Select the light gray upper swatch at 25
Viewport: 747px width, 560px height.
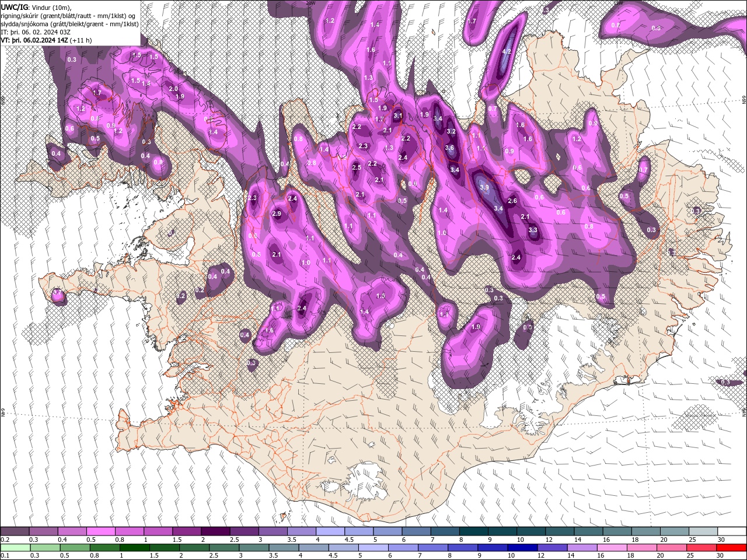click(703, 531)
